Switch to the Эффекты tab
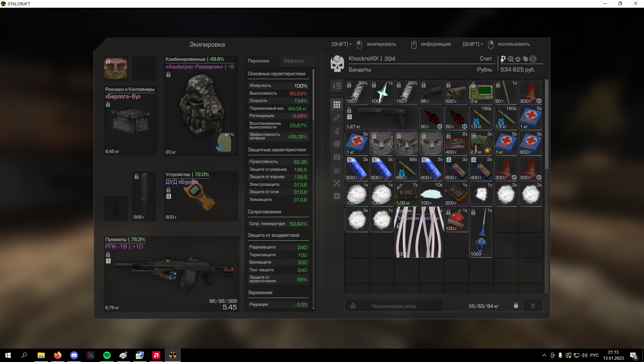This screenshot has height=362, width=644. [293, 61]
